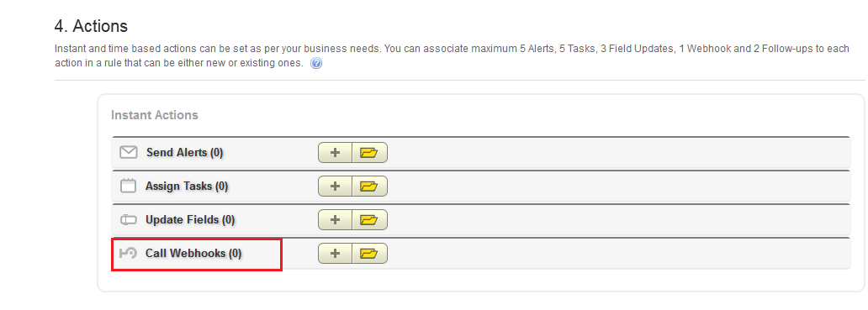The image size is (868, 310).
Task: Click the envelope icon beside Send Alerts
Action: (129, 152)
